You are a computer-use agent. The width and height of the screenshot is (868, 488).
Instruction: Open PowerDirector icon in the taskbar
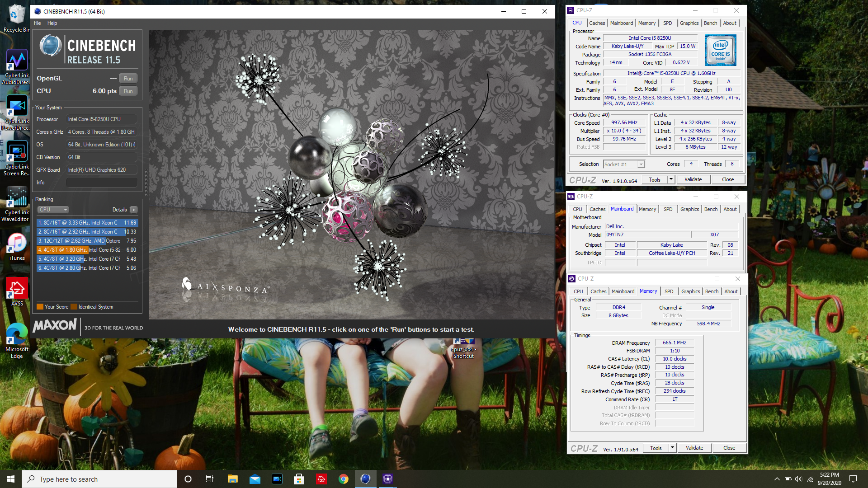click(277, 479)
